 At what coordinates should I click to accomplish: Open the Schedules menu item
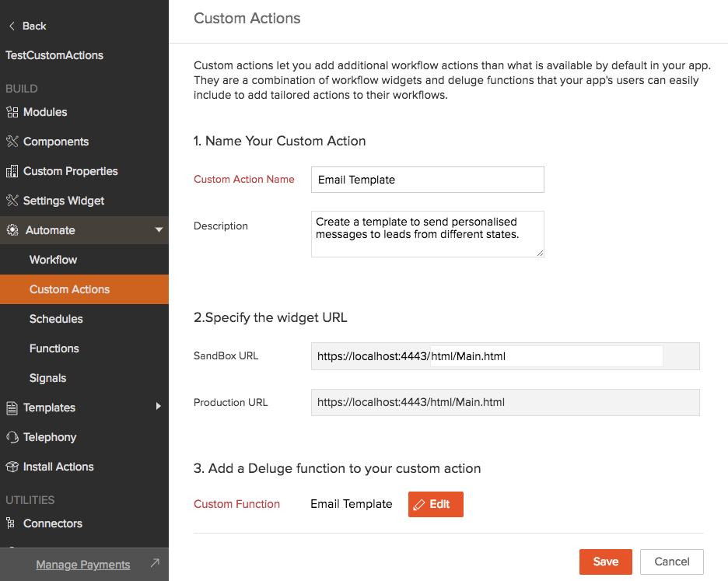56,319
